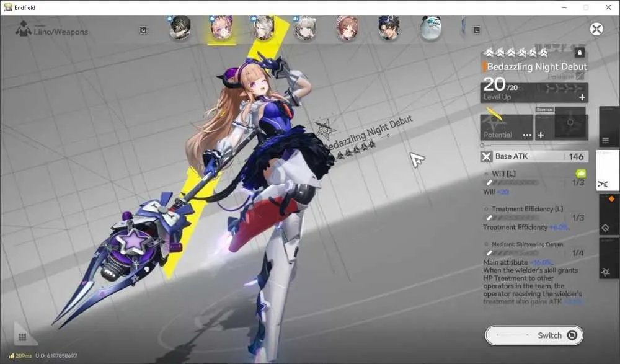Add an Essence with the plus icon

click(541, 135)
